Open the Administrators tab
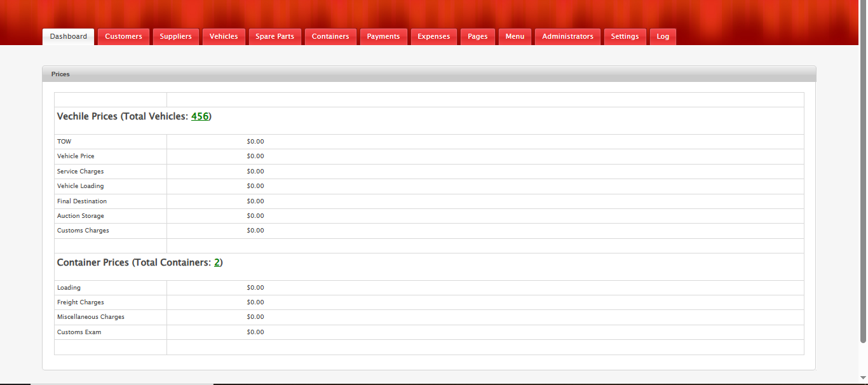 pyautogui.click(x=567, y=37)
